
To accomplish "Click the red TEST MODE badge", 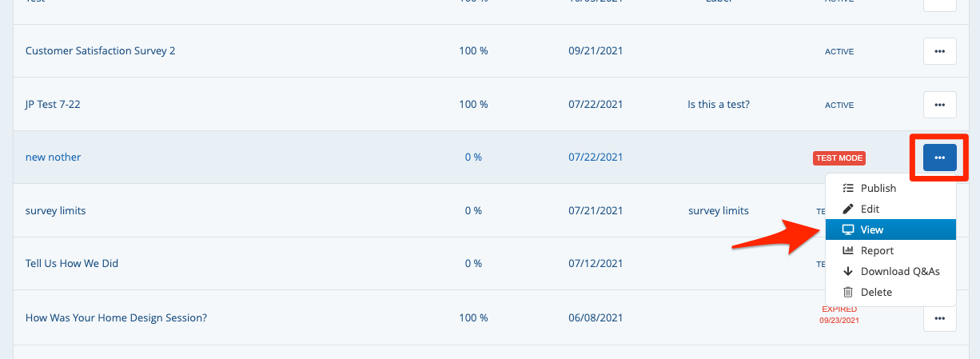I will coord(839,158).
